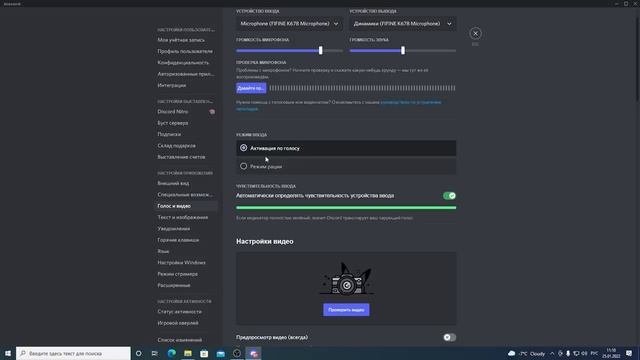The image size is (640, 360).
Task: Open Game Overlay settings
Action: (178, 323)
